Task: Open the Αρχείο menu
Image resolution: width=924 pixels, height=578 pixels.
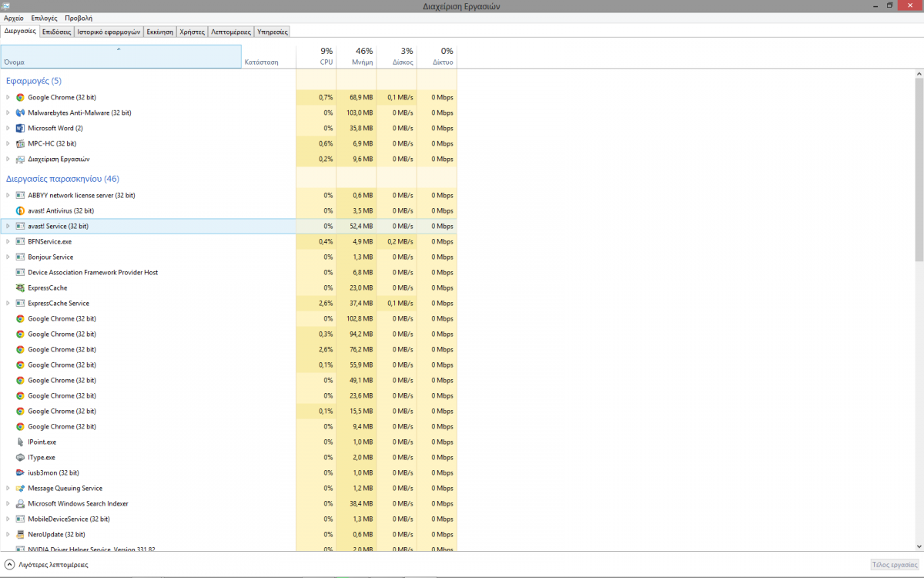Action: (x=14, y=18)
